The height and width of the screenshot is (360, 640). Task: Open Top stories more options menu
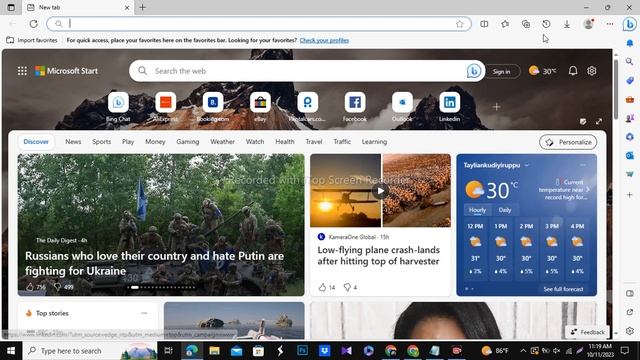click(144, 313)
